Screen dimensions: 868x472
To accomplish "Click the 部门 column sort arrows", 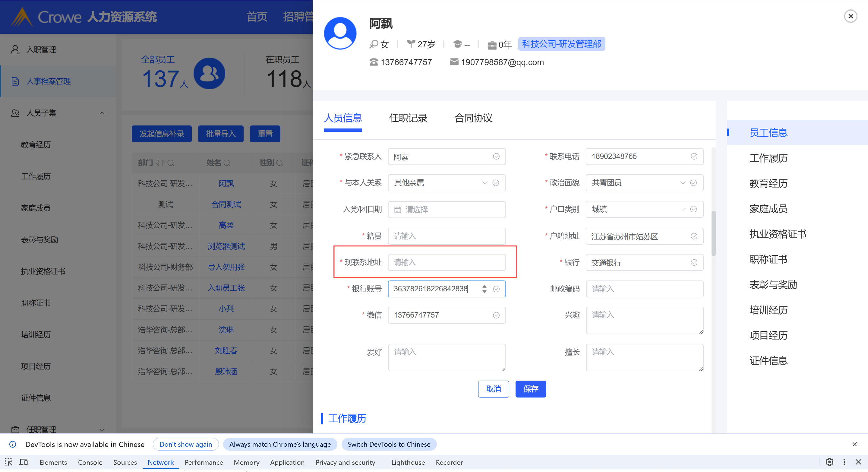I will [x=160, y=163].
